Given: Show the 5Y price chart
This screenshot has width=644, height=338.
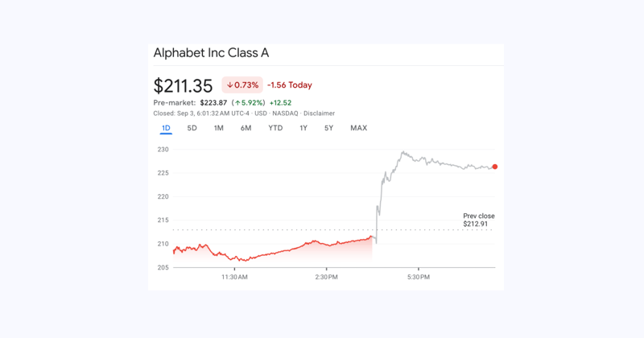Looking at the screenshot, I should (328, 128).
